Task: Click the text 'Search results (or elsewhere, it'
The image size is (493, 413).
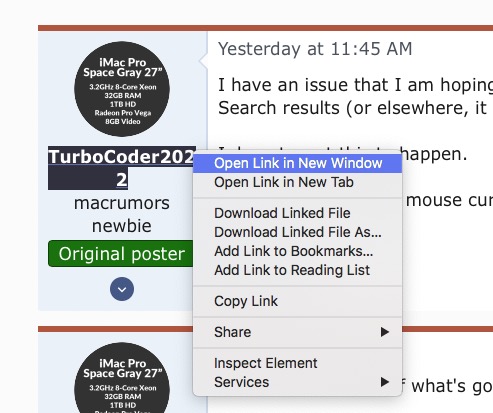Action: point(353,108)
